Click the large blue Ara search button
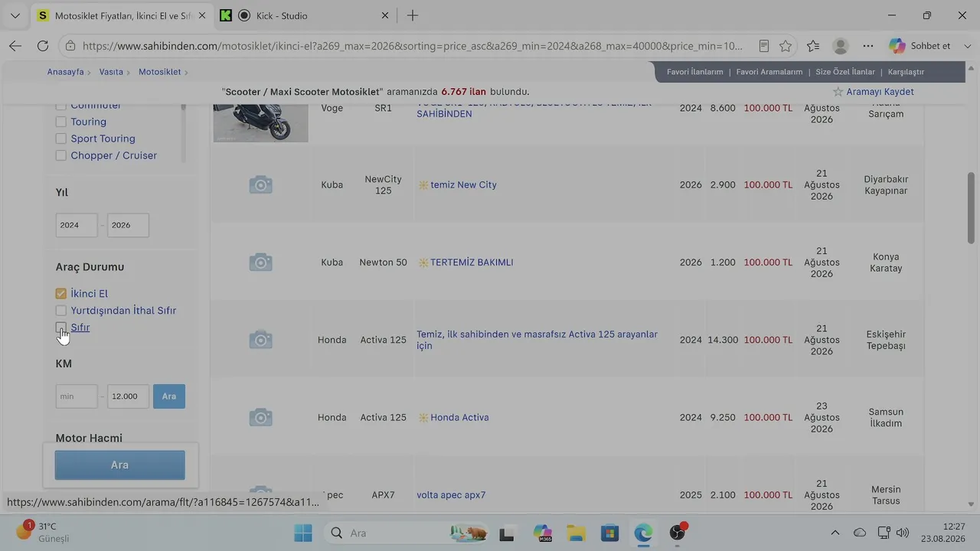980x551 pixels. pos(120,465)
